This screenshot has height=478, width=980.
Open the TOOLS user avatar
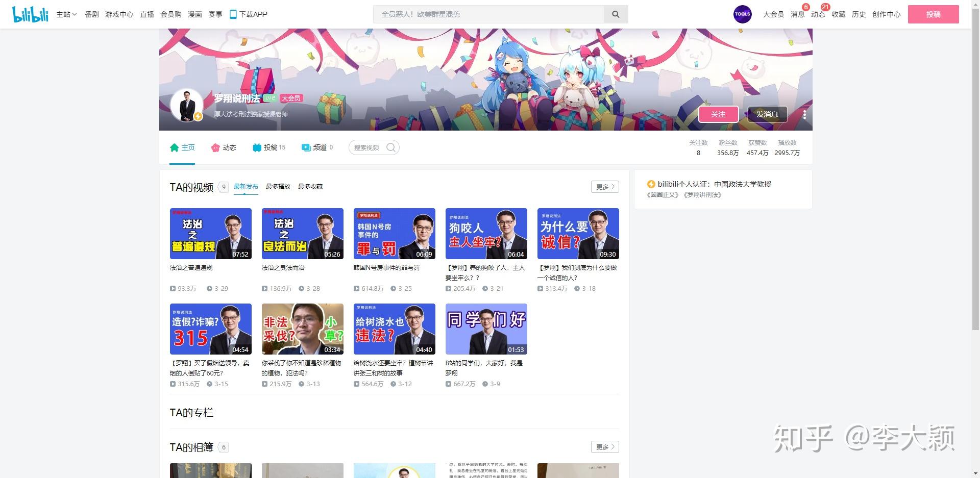[742, 14]
